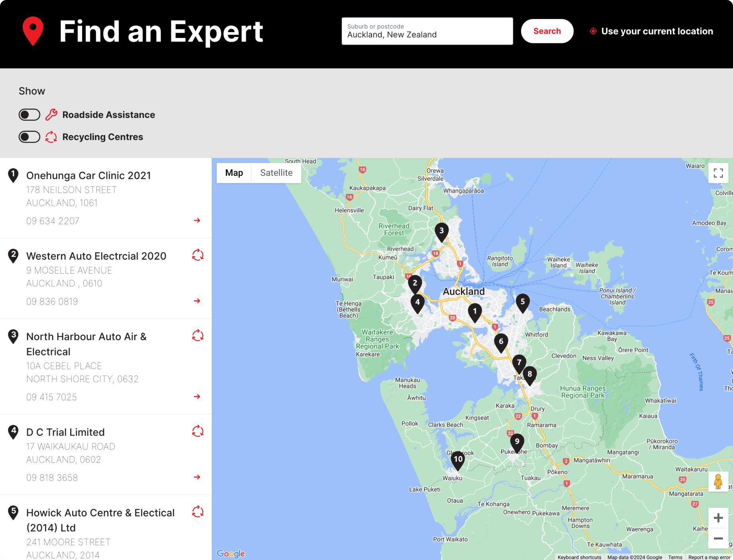This screenshot has height=560, width=733.
Task: Open fullscreen map view
Action: click(x=718, y=173)
